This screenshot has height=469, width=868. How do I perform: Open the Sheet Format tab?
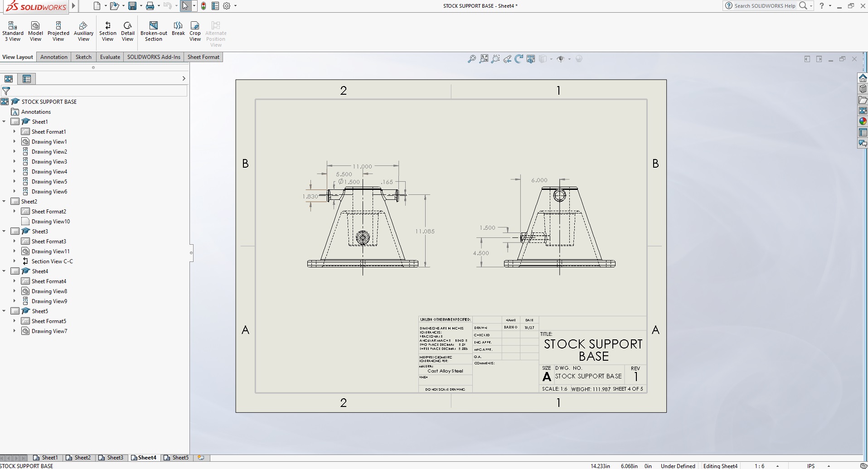(203, 57)
